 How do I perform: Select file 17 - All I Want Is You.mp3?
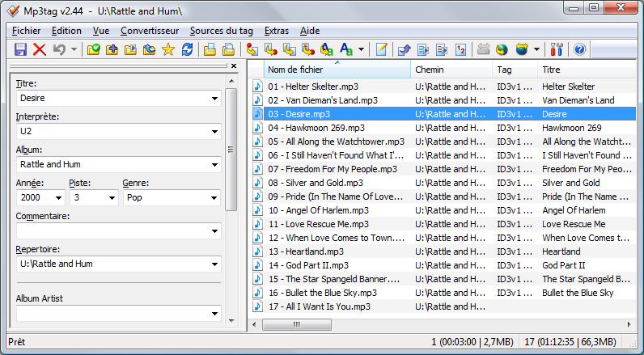(x=319, y=306)
